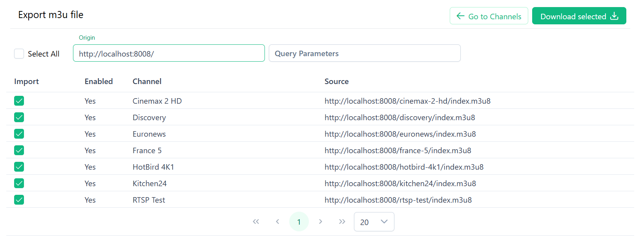Toggle the Select All checkbox
This screenshot has width=644, height=238.
pos(19,54)
